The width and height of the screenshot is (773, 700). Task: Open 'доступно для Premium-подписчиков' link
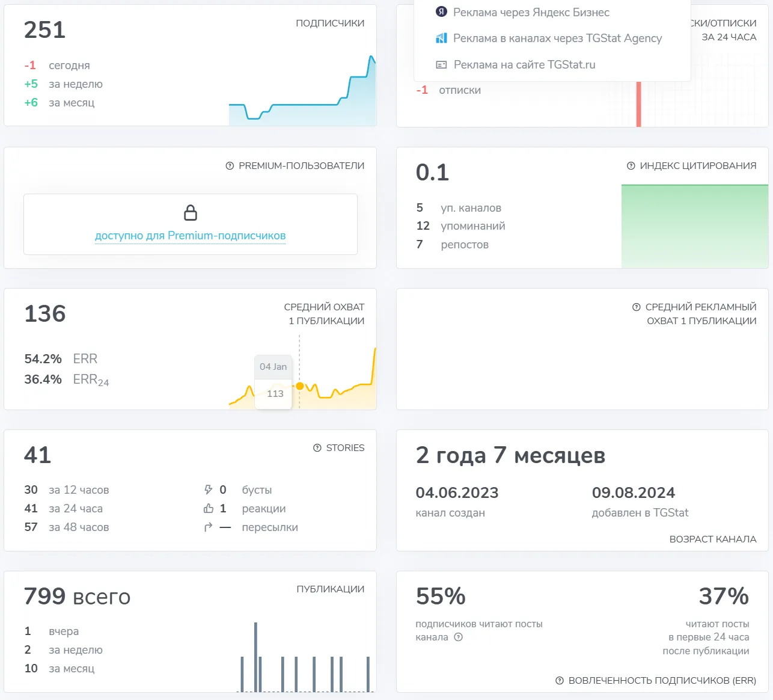coord(191,236)
